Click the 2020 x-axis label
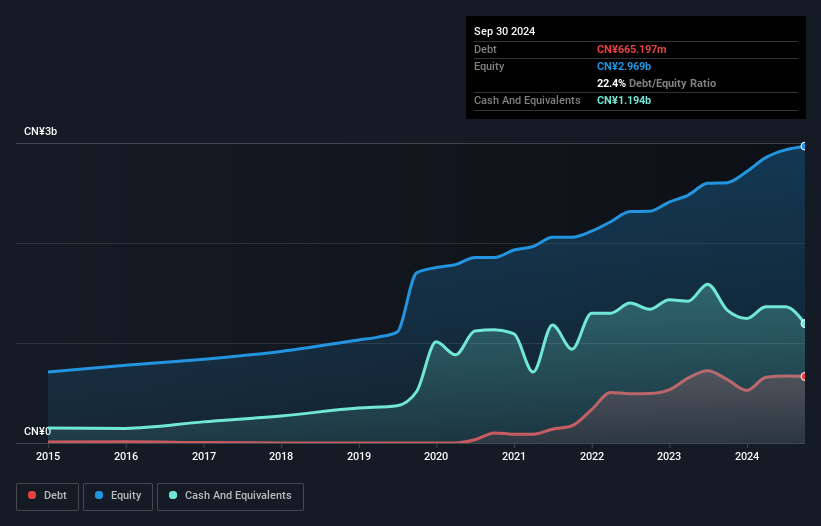The height and width of the screenshot is (526, 821). point(436,456)
